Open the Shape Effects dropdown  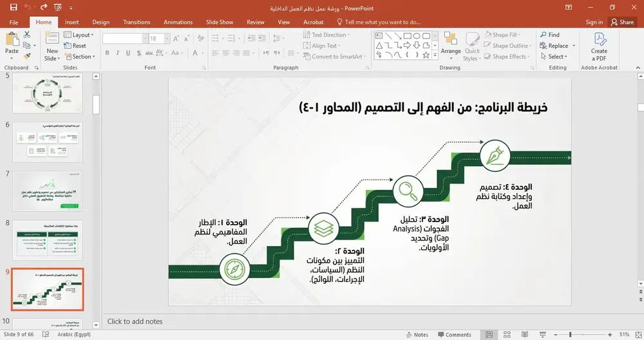[x=507, y=56]
